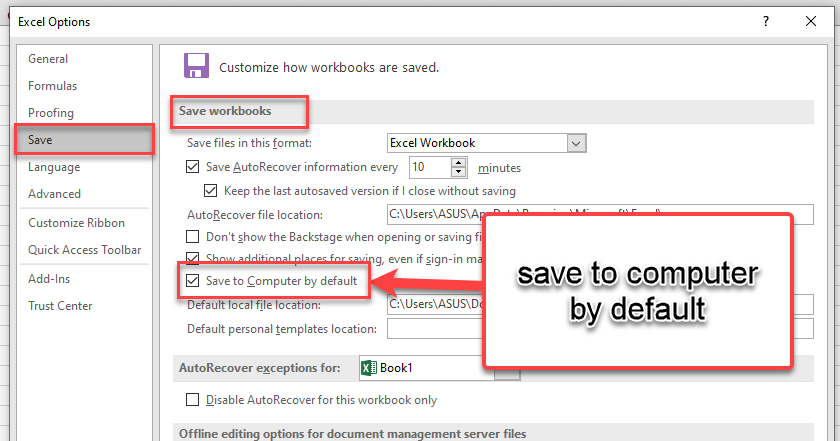840x441 pixels.
Task: Select Add-Ins category
Action: [x=49, y=279]
